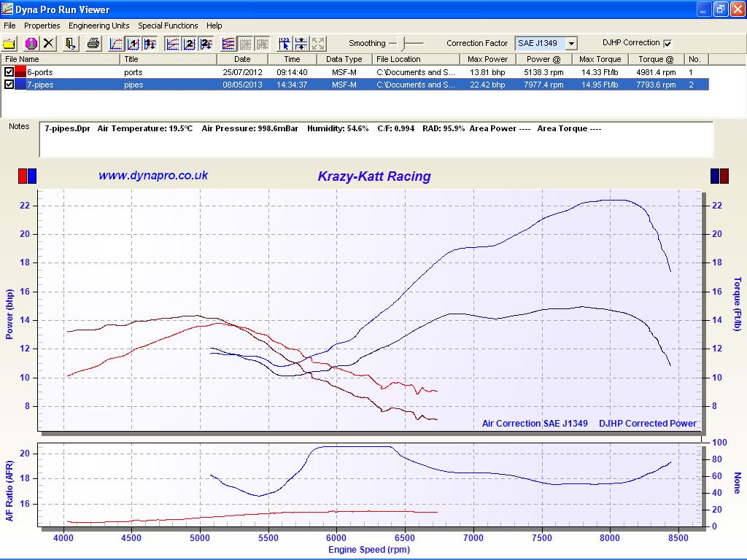This screenshot has height=560, width=747.
Task: Click the exit door icon
Action: click(x=71, y=44)
